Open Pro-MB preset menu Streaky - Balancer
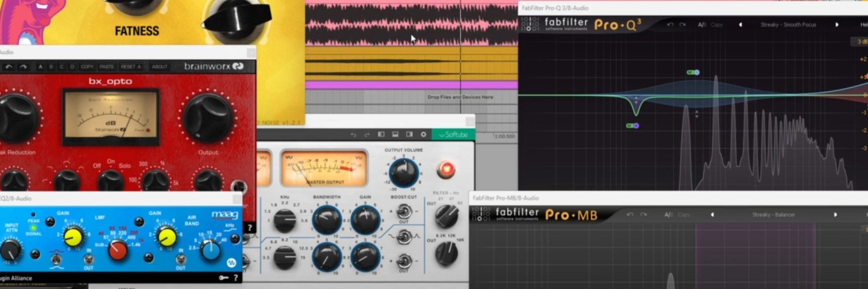Viewport: 868px width, 289px height. point(773,214)
